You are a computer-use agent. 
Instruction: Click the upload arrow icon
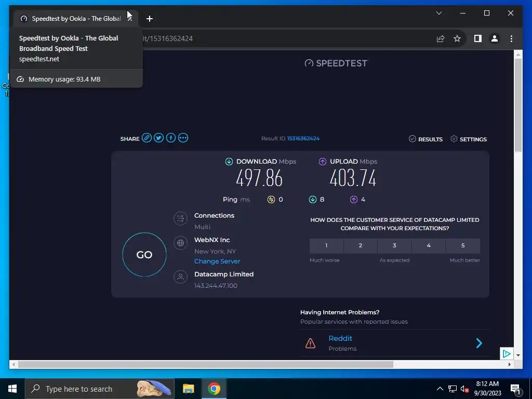[x=323, y=162]
